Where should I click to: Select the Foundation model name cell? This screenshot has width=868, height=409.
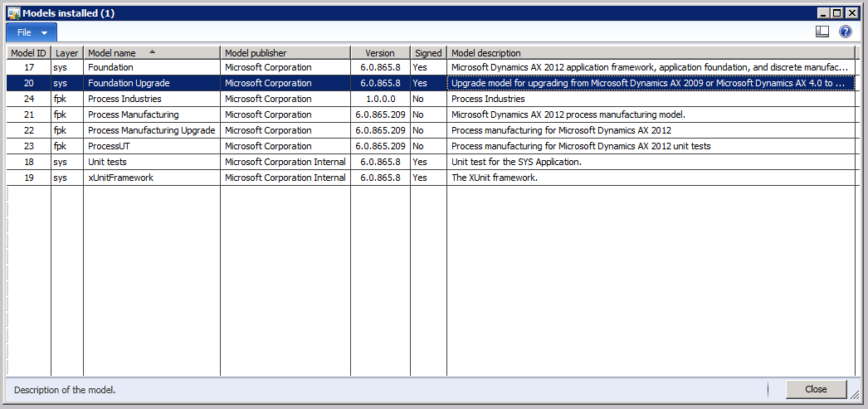tap(152, 67)
